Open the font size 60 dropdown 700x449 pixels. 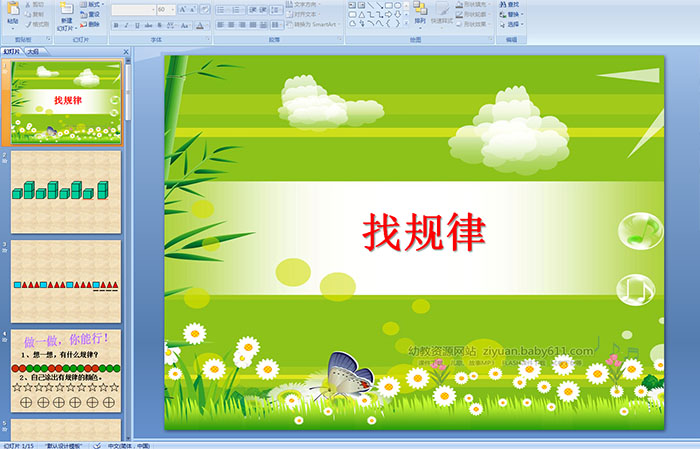[x=173, y=9]
